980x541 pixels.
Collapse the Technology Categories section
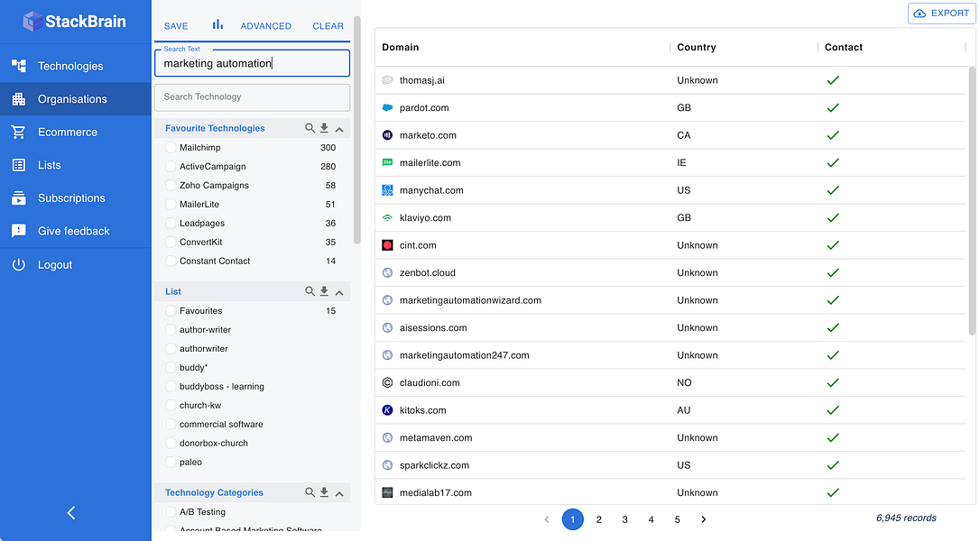(339, 493)
